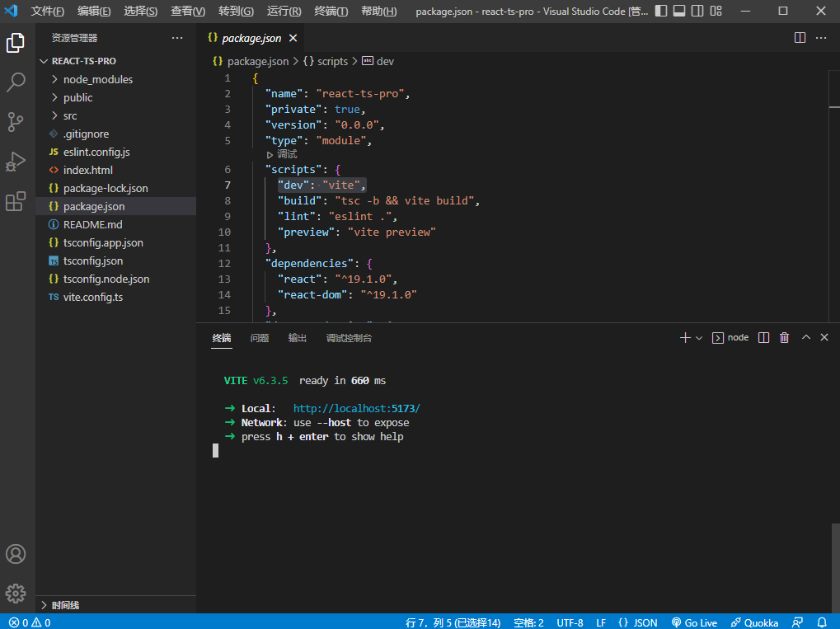The width and height of the screenshot is (840, 629).
Task: Click the scripts breadcrumb segment
Action: tap(326, 61)
